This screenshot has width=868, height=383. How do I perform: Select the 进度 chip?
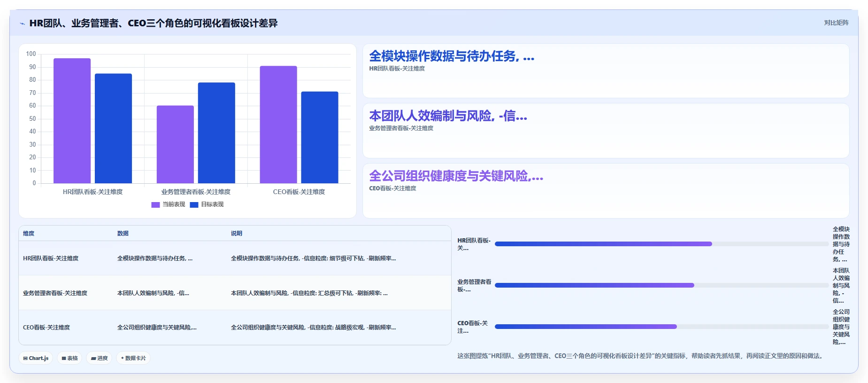point(99,358)
